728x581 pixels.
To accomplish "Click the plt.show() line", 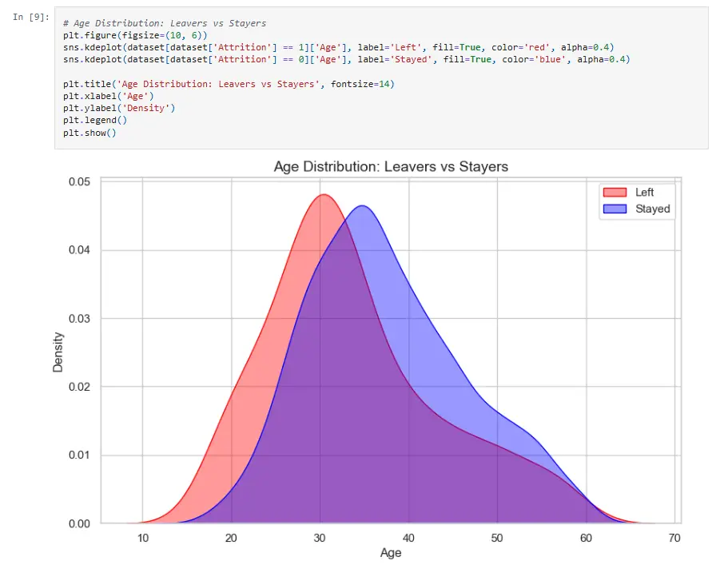I will (90, 133).
